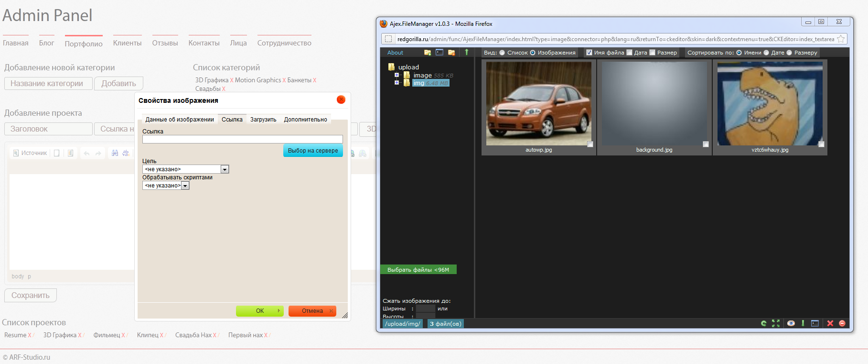Click the Ссылка URL input field

click(x=243, y=139)
